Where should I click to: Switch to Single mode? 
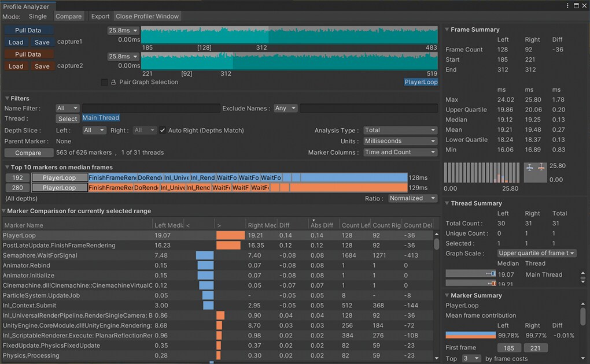pyautogui.click(x=38, y=16)
